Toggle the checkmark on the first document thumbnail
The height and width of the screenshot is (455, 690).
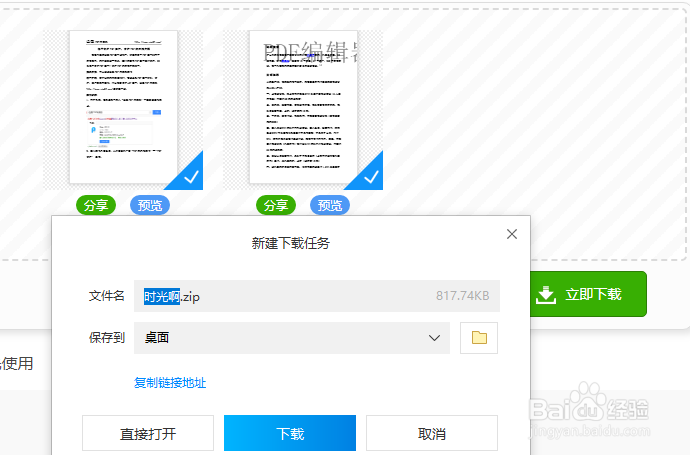(x=191, y=177)
